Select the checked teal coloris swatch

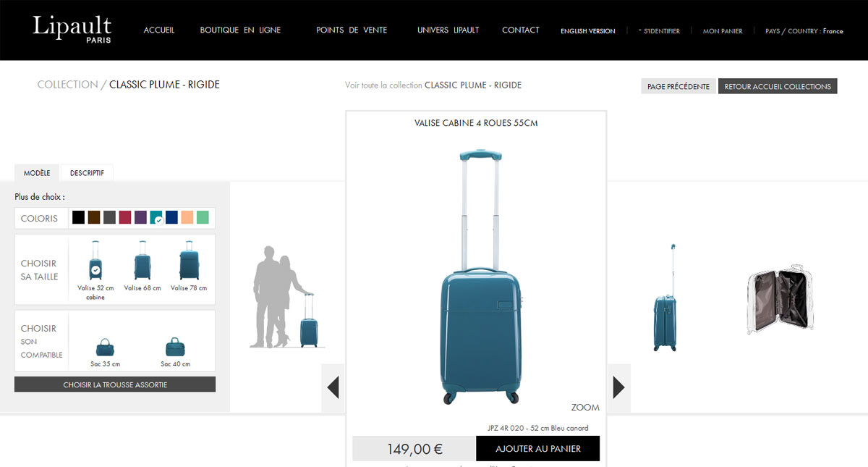coord(156,217)
